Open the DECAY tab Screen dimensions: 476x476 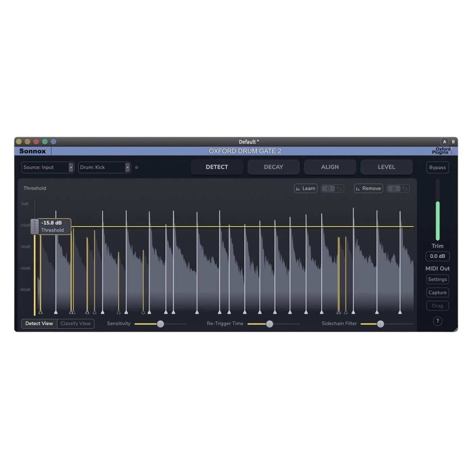[273, 167]
